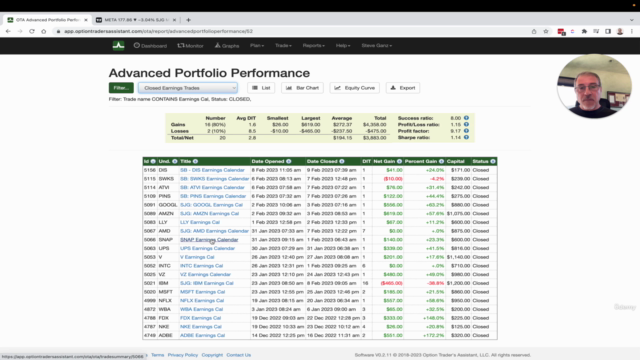Open FDX Earnings Cal trade
This screenshot has height=360, width=640.
(x=200, y=318)
